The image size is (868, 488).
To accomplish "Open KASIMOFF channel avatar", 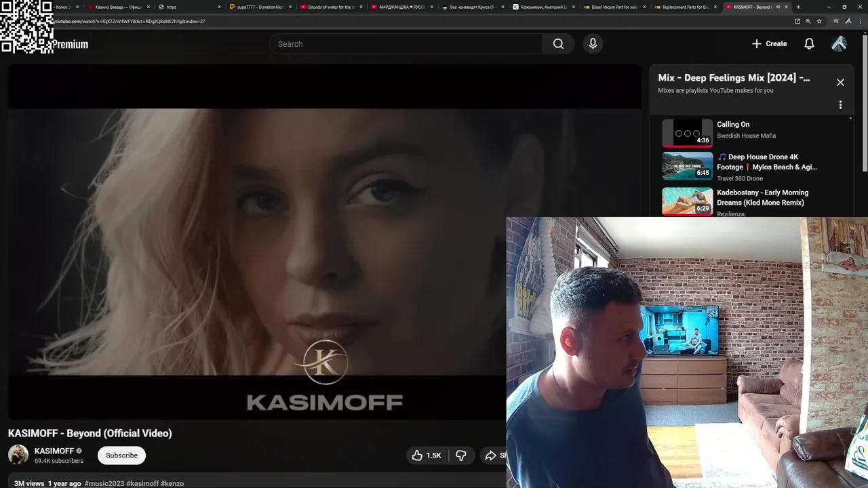I will point(18,455).
